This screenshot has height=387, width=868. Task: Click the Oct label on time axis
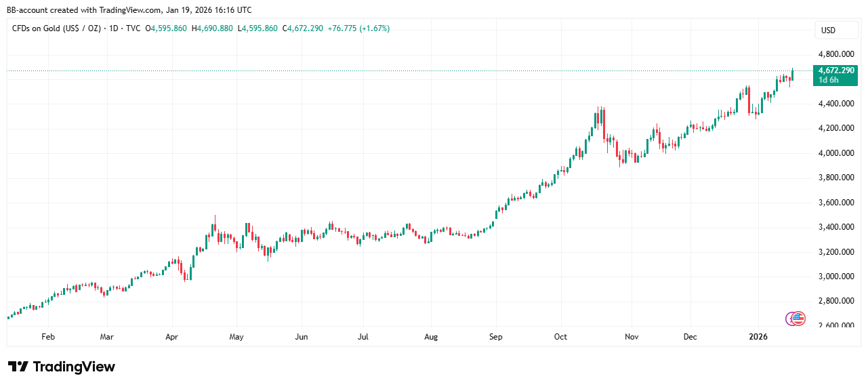(561, 336)
